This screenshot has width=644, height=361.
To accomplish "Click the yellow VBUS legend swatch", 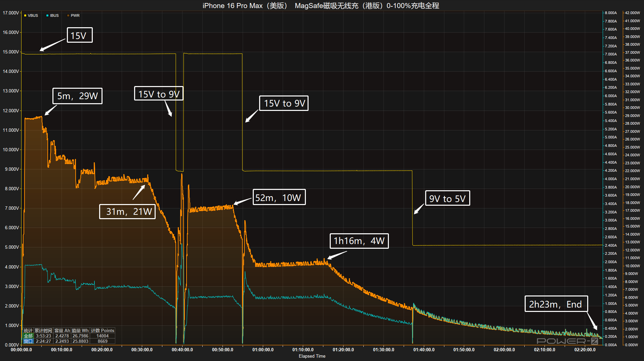I will click(x=25, y=15).
